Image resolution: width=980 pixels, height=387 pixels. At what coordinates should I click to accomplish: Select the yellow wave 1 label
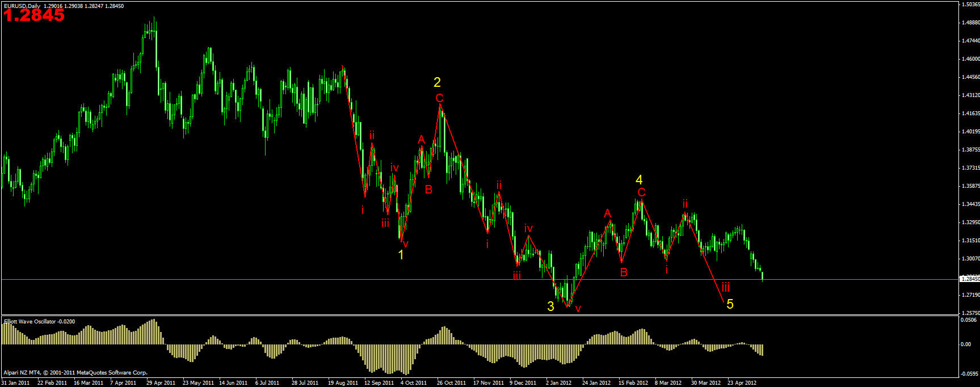(x=401, y=255)
